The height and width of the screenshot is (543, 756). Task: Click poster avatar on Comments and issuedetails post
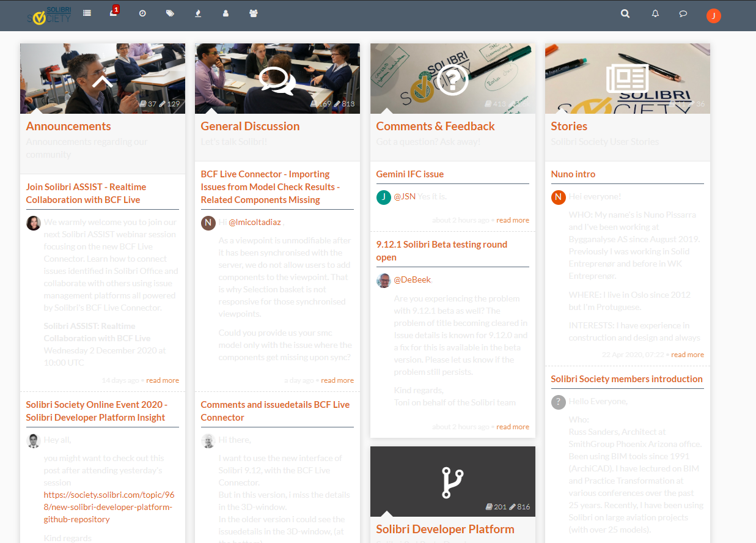coord(208,440)
